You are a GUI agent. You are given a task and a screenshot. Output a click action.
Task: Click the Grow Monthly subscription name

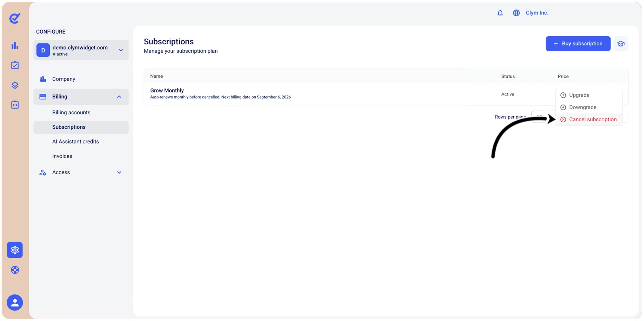coord(167,90)
